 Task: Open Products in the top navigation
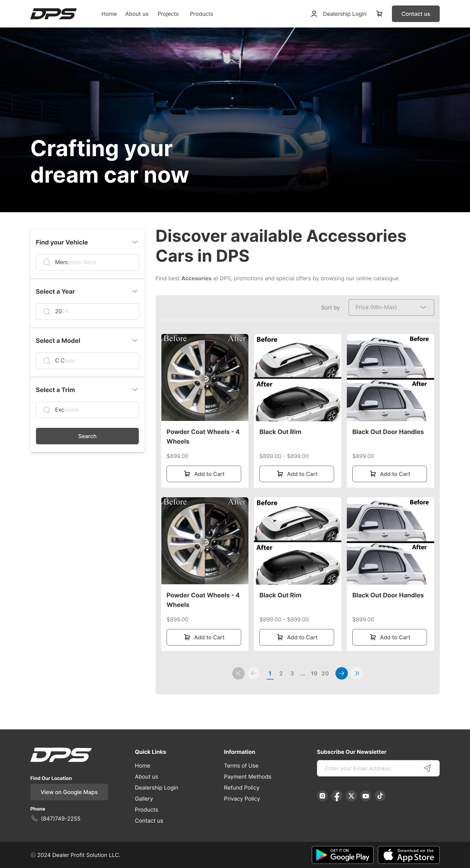[x=201, y=14]
